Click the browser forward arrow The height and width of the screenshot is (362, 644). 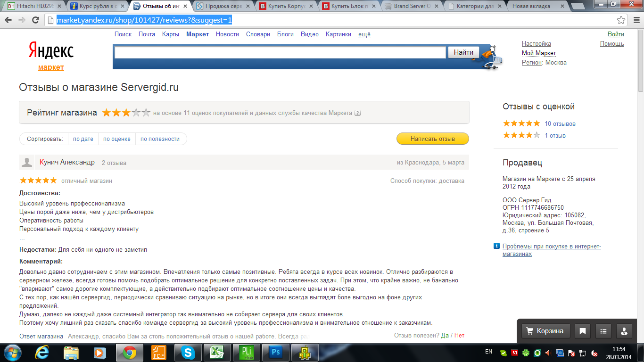coord(22,20)
